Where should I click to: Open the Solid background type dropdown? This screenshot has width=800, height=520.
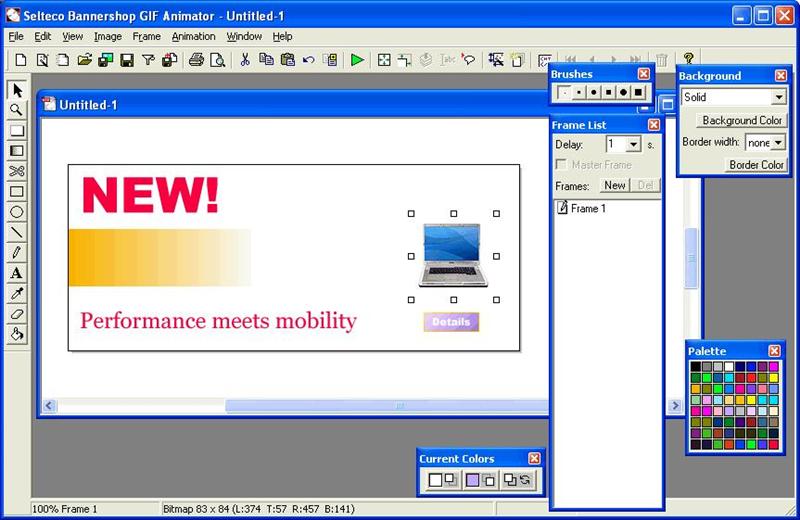778,97
